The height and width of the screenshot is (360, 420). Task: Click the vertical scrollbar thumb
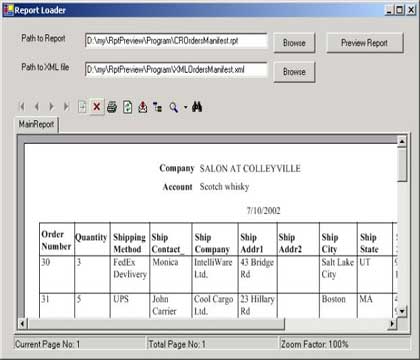coord(402,164)
